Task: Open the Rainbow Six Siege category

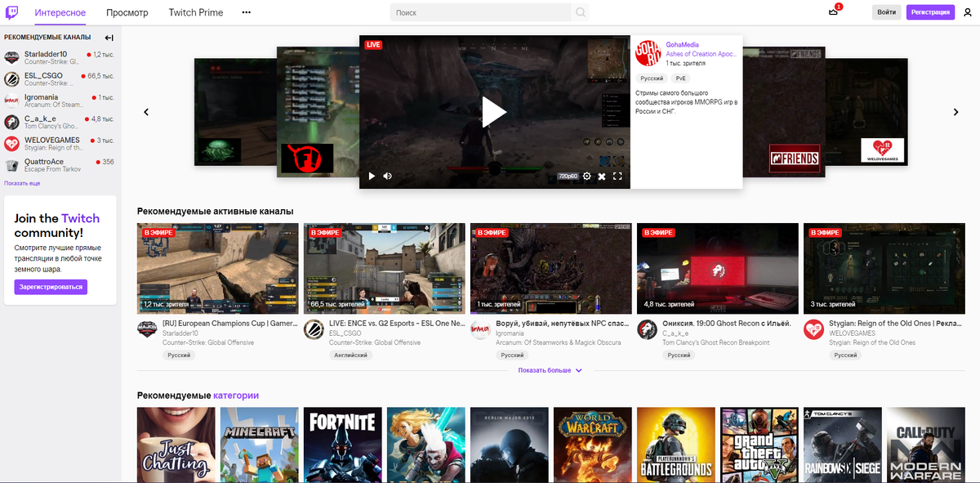Action: (x=843, y=445)
